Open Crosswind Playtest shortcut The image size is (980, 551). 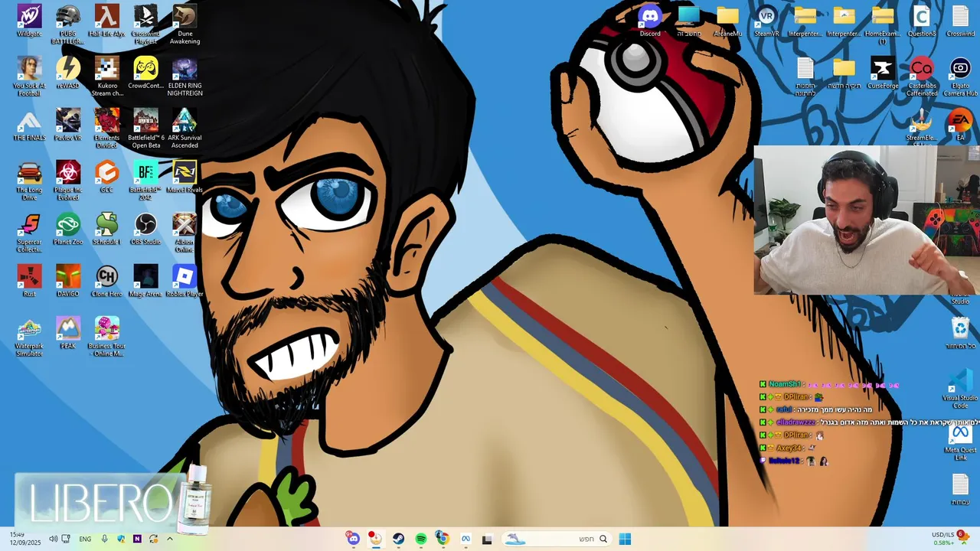(x=145, y=24)
